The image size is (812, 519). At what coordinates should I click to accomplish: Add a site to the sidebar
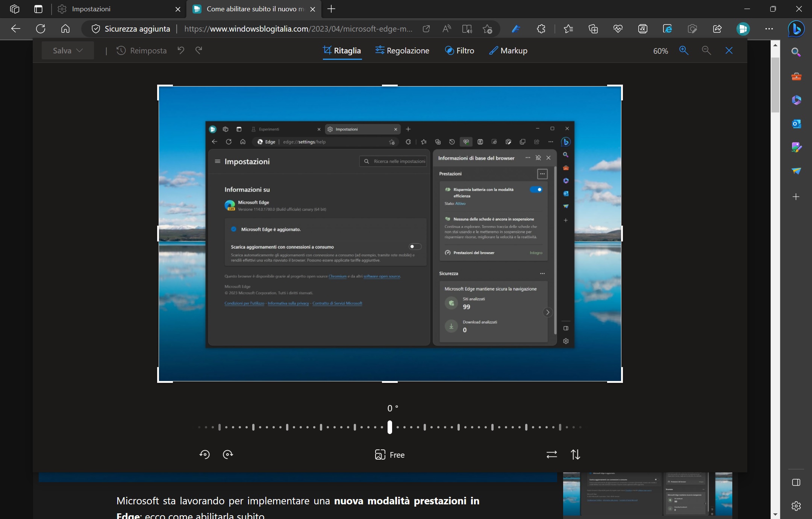click(x=796, y=197)
